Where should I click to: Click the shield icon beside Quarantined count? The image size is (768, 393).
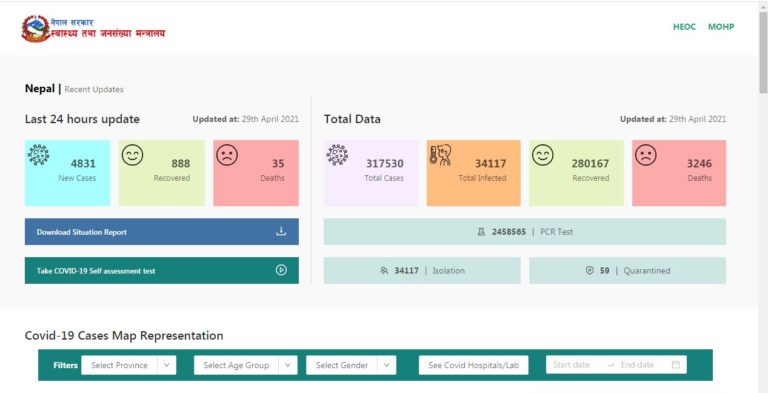point(590,270)
